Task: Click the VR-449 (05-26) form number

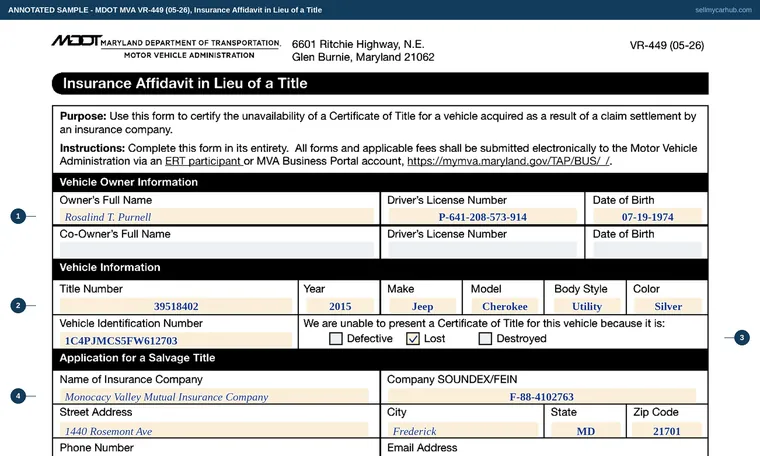Action: point(666,45)
